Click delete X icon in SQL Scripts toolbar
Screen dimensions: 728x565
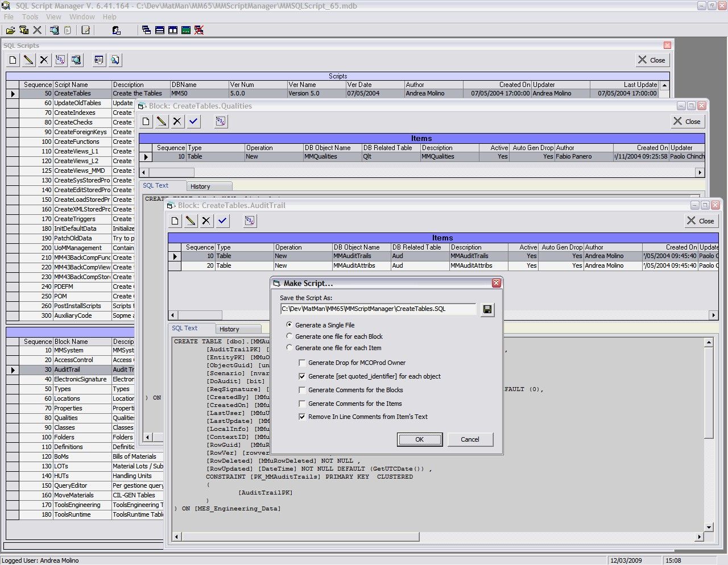click(x=44, y=60)
